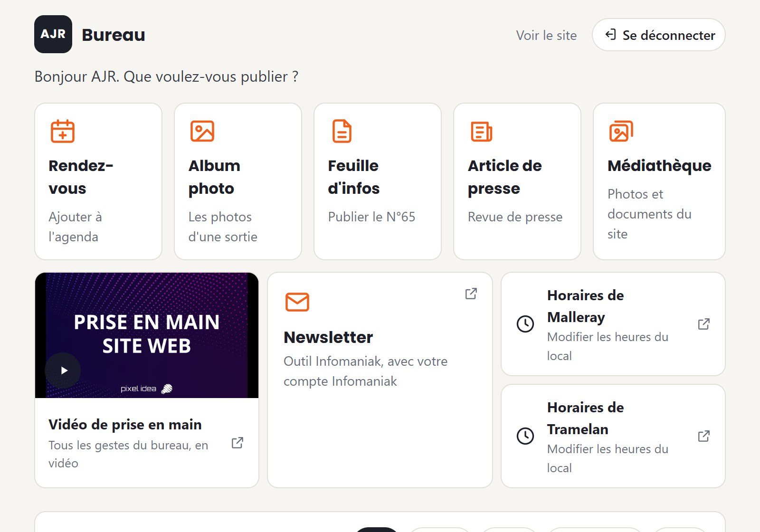Click the Album photo image icon

[x=202, y=131]
